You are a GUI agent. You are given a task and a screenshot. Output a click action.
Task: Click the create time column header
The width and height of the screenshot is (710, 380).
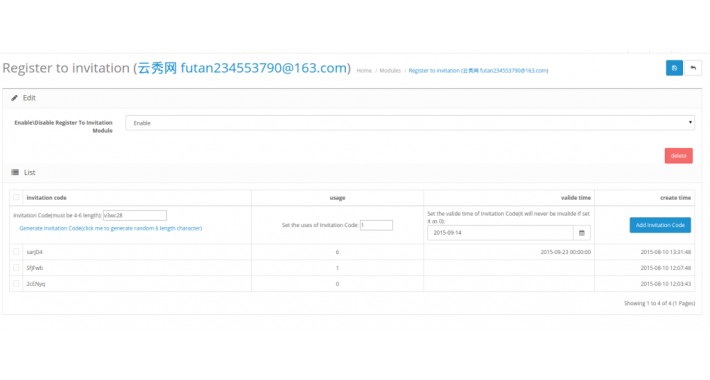(x=675, y=198)
